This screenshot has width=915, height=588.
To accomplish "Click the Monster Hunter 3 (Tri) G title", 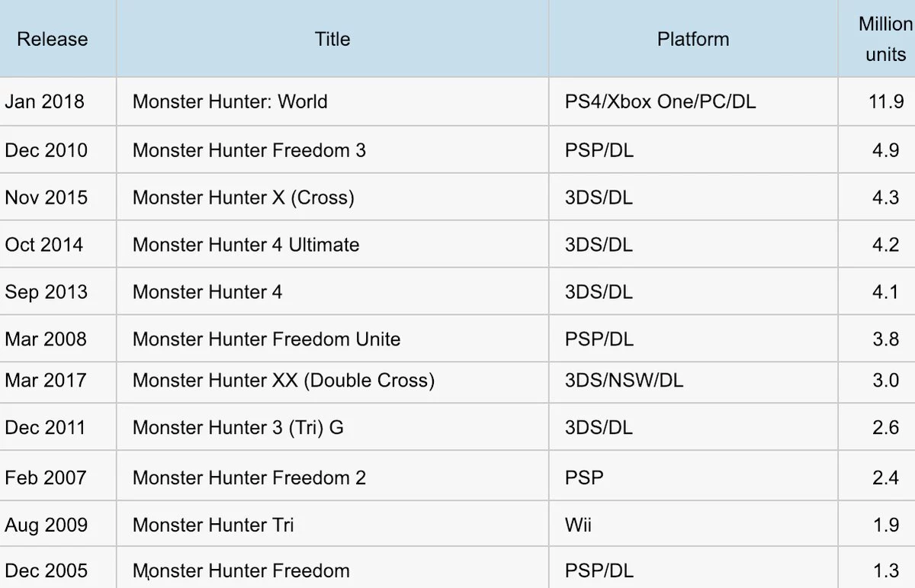I will click(x=238, y=428).
